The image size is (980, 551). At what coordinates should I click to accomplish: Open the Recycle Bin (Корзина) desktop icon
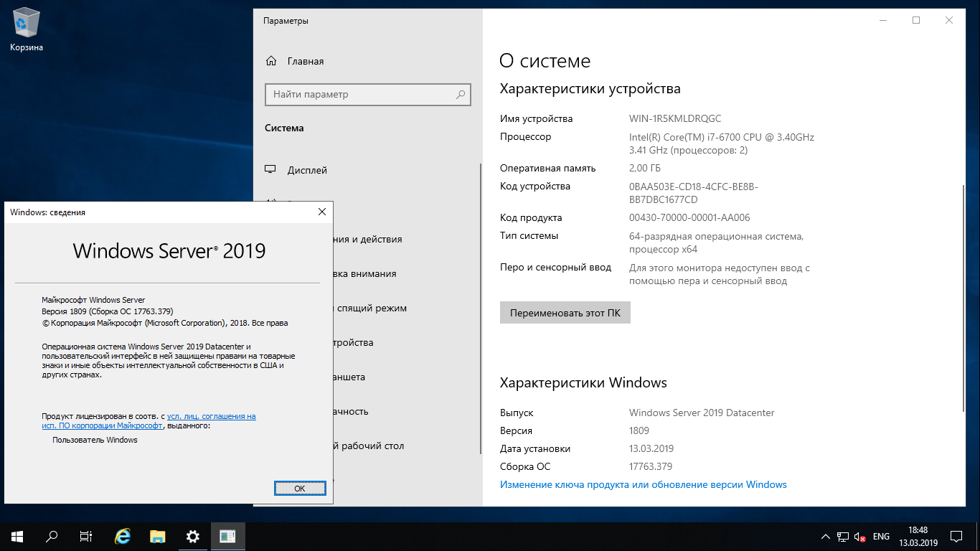click(x=27, y=30)
